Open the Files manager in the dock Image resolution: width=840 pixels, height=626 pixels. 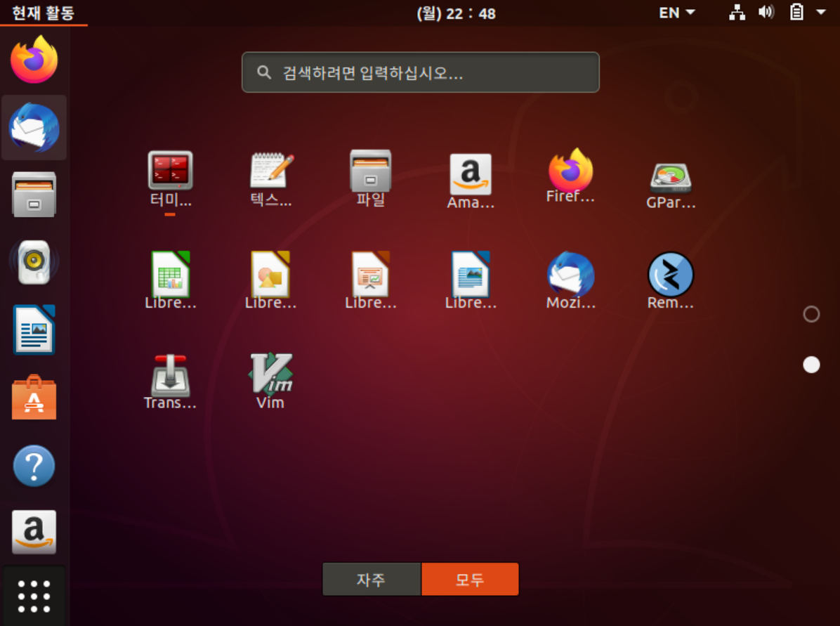click(34, 194)
